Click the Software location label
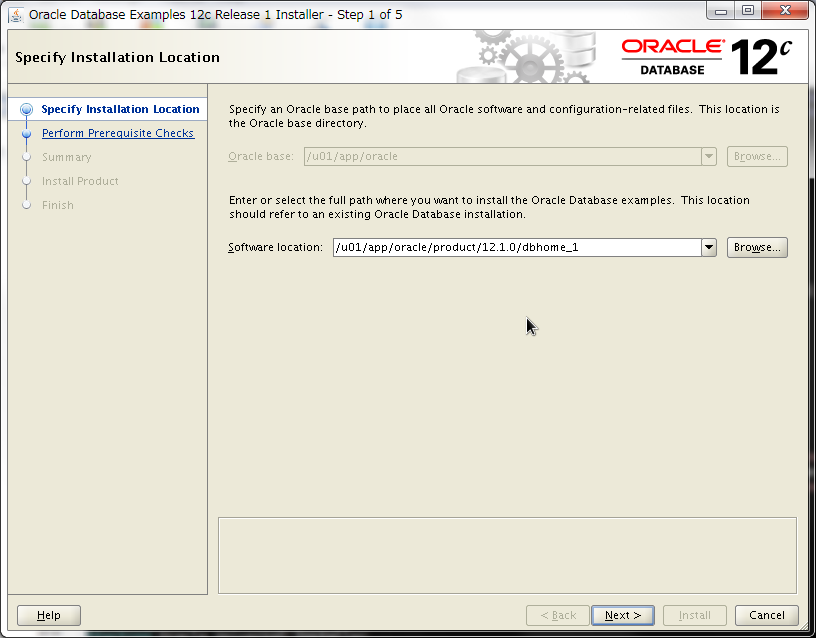The image size is (816, 638). [x=275, y=248]
